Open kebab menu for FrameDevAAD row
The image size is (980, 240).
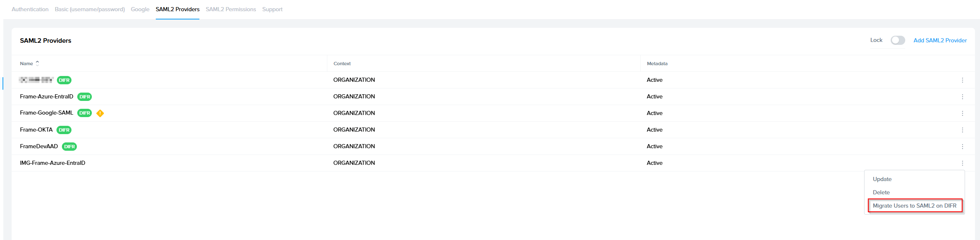[962, 147]
